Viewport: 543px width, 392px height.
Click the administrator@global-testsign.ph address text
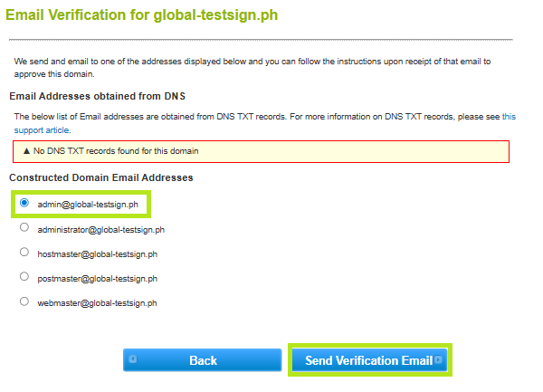[x=100, y=230]
